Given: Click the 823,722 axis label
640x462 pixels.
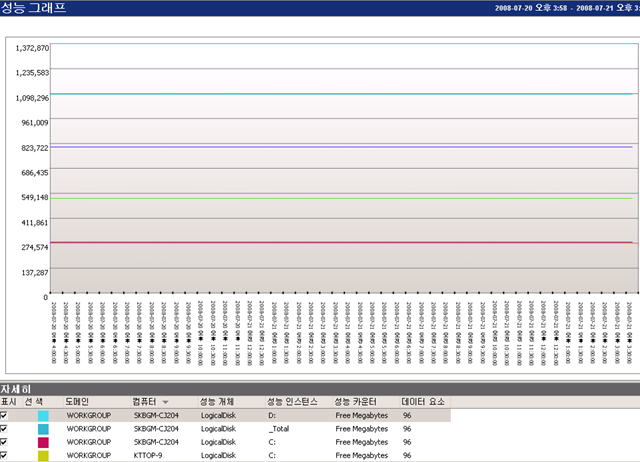Looking at the screenshot, I should [x=35, y=148].
